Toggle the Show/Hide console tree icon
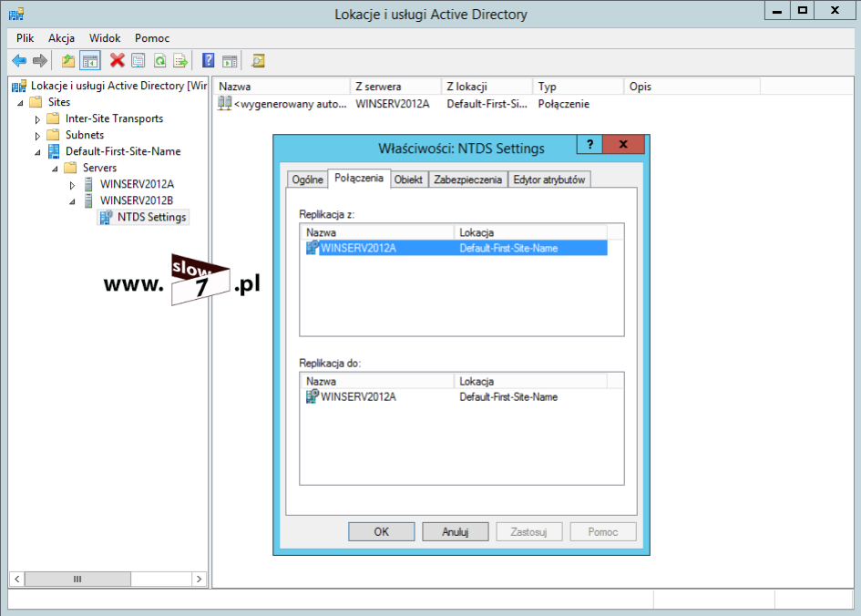This screenshot has width=861, height=616. pos(90,60)
